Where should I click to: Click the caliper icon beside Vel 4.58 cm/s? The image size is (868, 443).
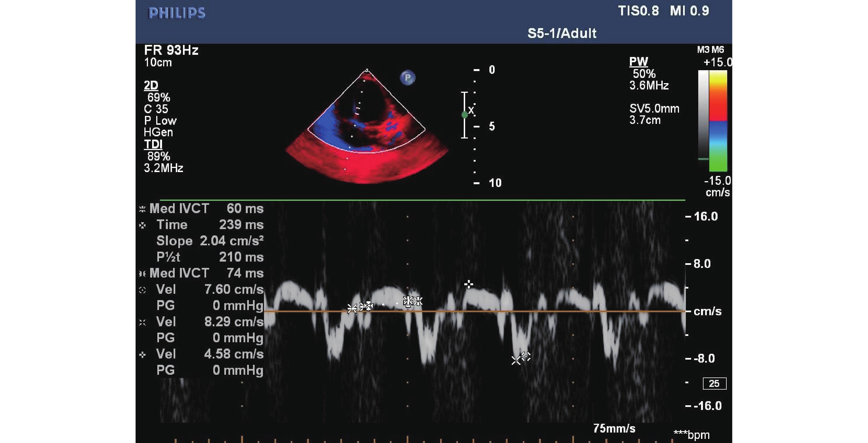click(x=142, y=354)
